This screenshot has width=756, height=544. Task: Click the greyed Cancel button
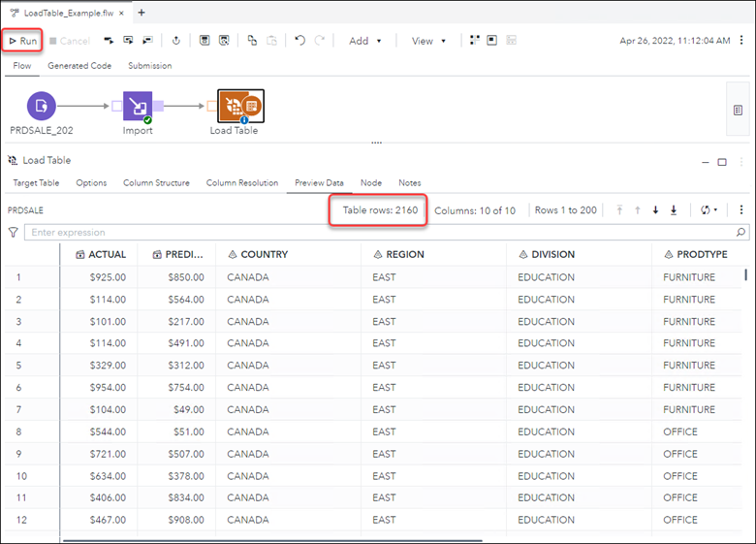(70, 41)
